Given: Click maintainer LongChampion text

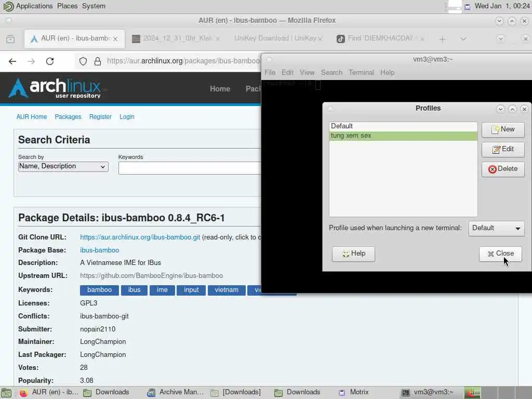Looking at the screenshot, I should 103,342.
